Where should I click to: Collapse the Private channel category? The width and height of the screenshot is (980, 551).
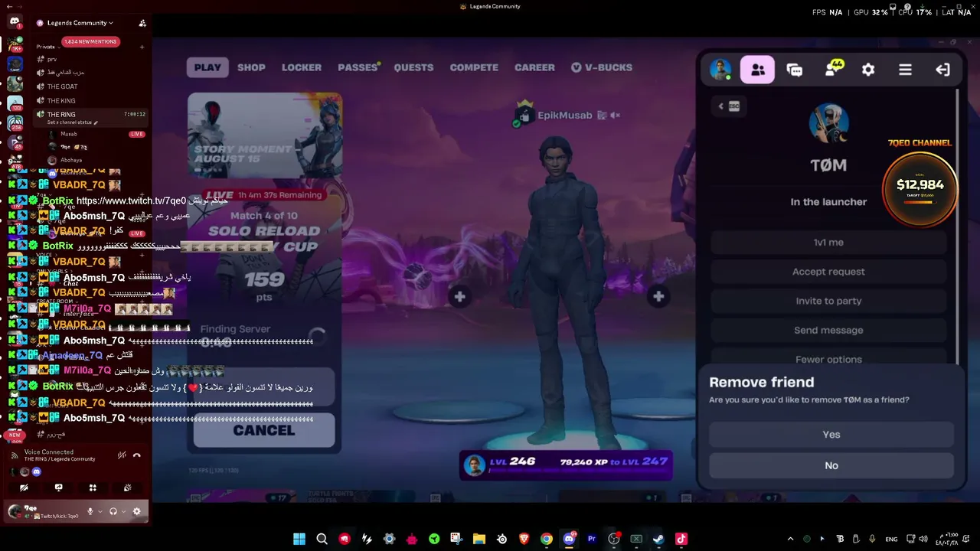[x=48, y=47]
